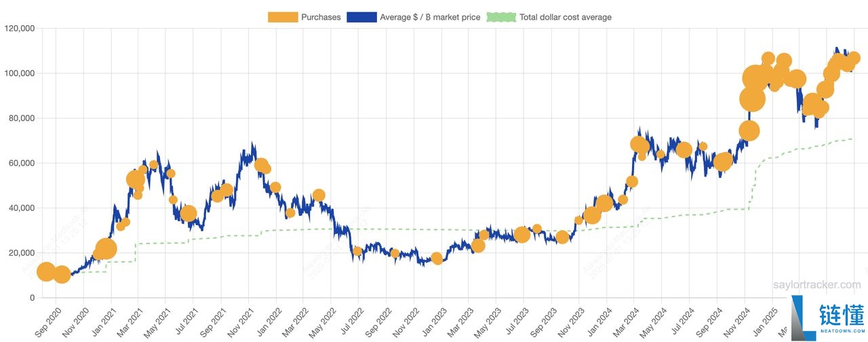Select the purchase bubble above May 2022
The image size is (868, 342).
coord(319,195)
